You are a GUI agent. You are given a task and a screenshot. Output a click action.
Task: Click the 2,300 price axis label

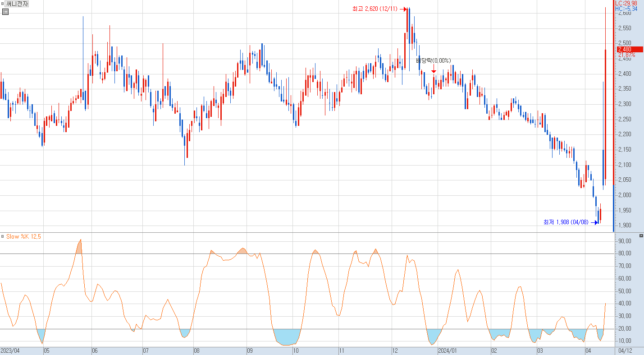tap(624, 104)
